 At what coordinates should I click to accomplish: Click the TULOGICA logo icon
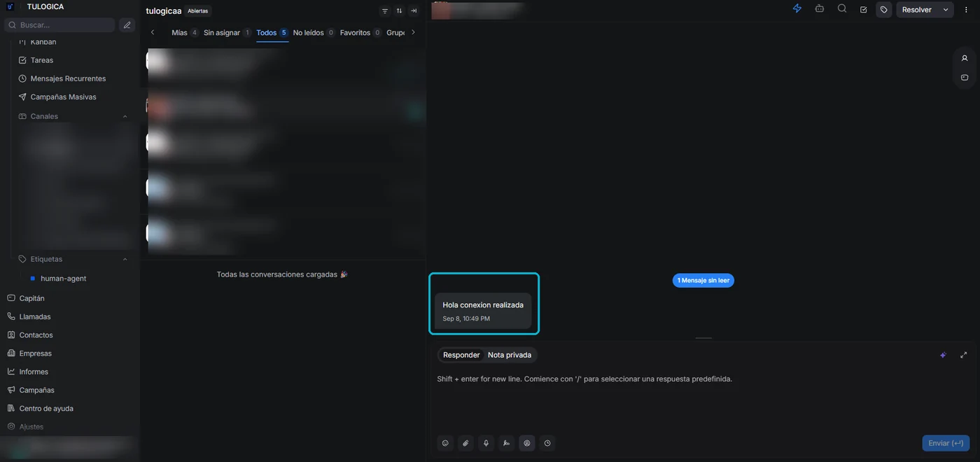point(10,6)
